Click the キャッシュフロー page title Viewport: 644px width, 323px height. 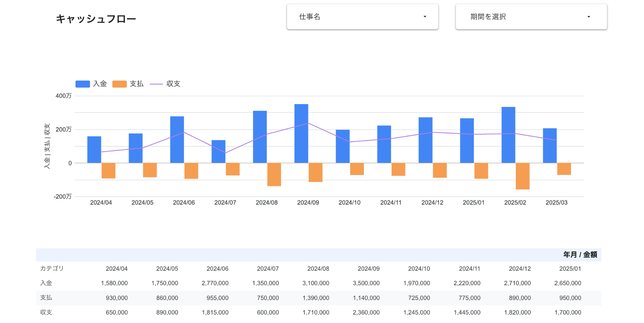(x=96, y=19)
